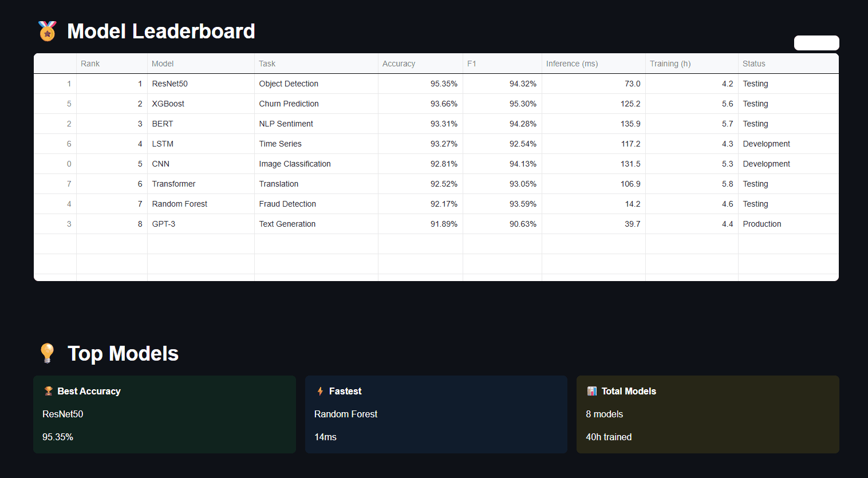Click the Random Forest name in Fastest card

(x=346, y=414)
